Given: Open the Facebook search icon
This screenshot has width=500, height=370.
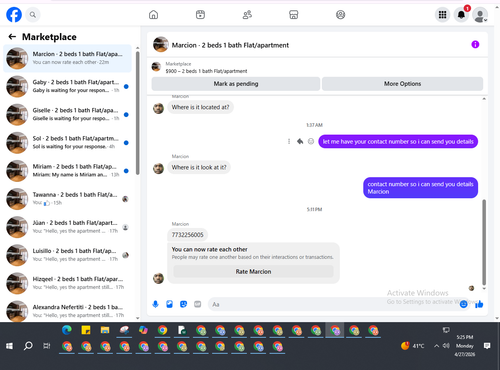Looking at the screenshot, I should (x=33, y=15).
